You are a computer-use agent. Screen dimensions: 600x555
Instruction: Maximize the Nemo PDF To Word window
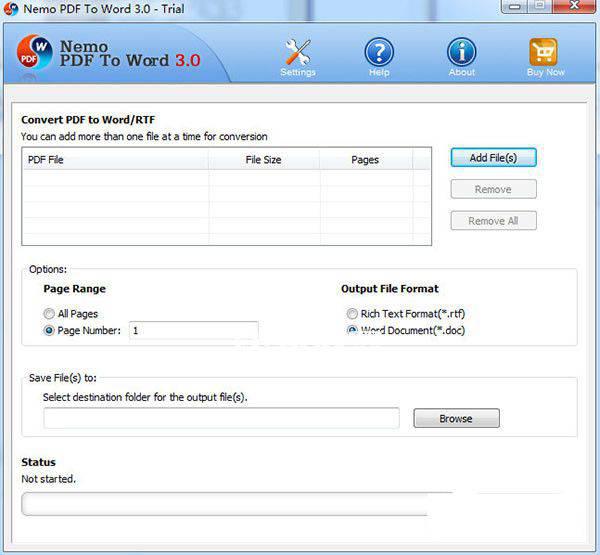[x=540, y=6]
